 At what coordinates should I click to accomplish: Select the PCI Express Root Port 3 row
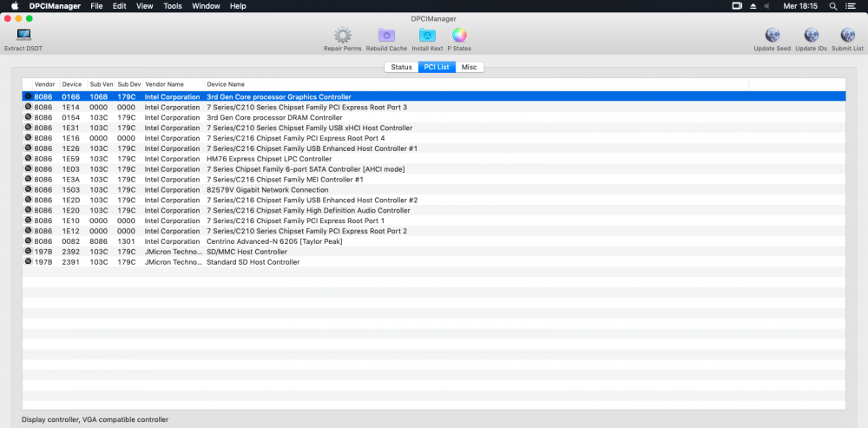pyautogui.click(x=434, y=107)
